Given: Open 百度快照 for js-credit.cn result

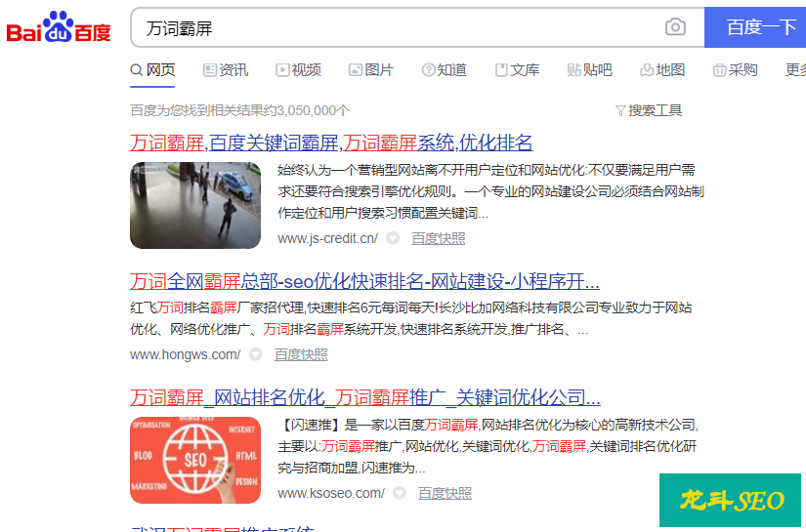Looking at the screenshot, I should pos(438,238).
